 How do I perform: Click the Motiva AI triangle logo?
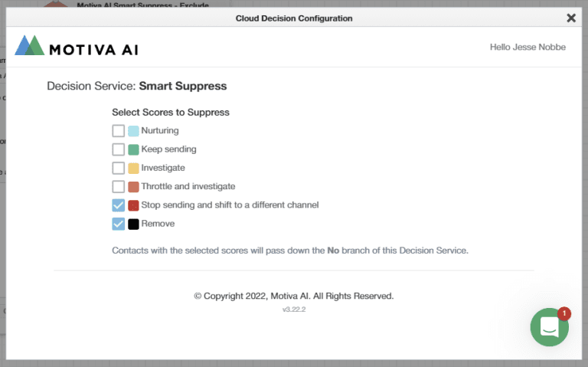pos(29,46)
